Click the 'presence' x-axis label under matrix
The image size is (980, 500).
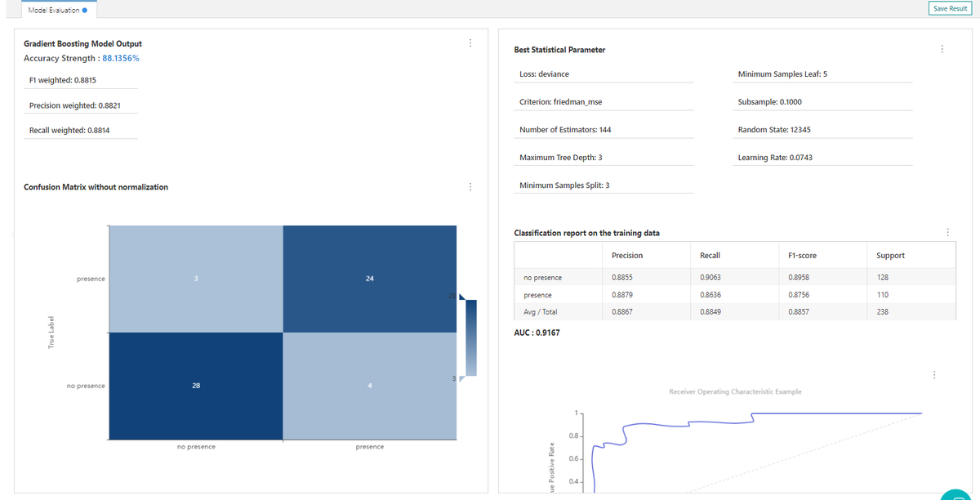coord(370,447)
